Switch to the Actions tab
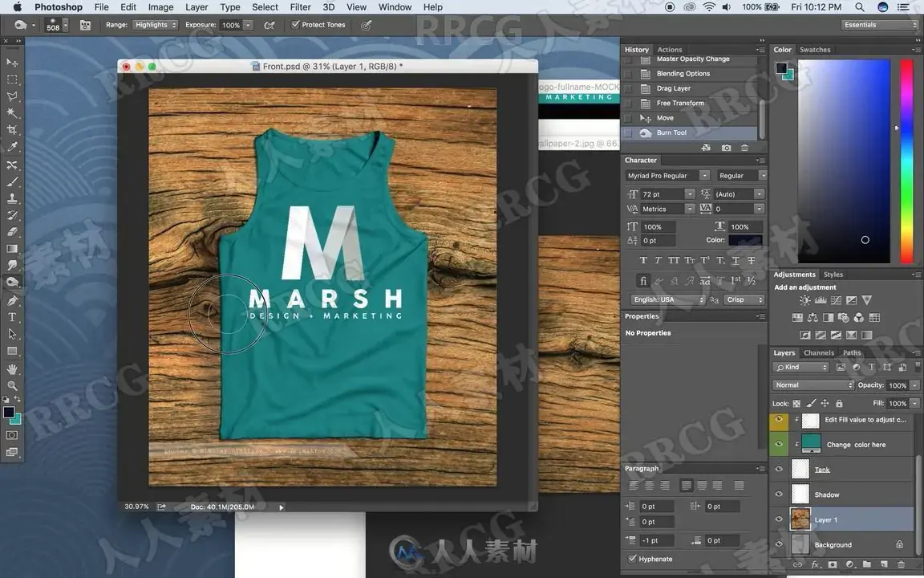This screenshot has height=578, width=924. 670,50
